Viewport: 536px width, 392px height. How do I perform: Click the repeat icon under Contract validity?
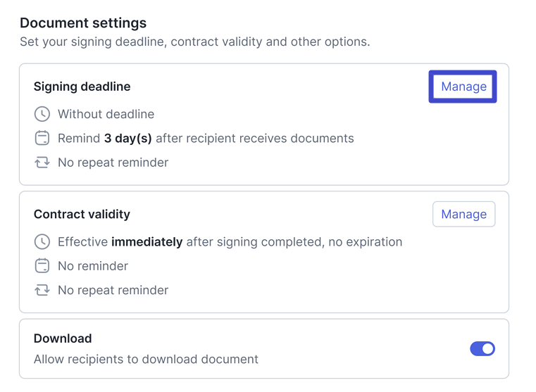pyautogui.click(x=42, y=290)
